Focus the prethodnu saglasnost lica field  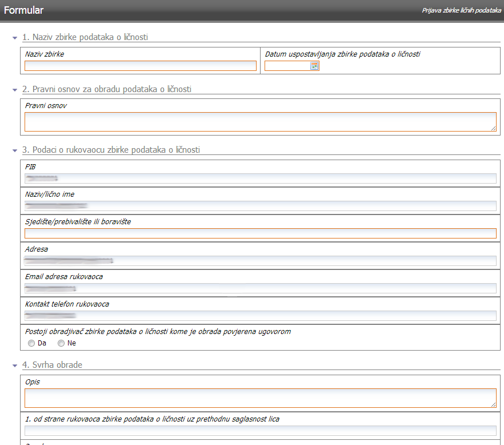pos(260,431)
